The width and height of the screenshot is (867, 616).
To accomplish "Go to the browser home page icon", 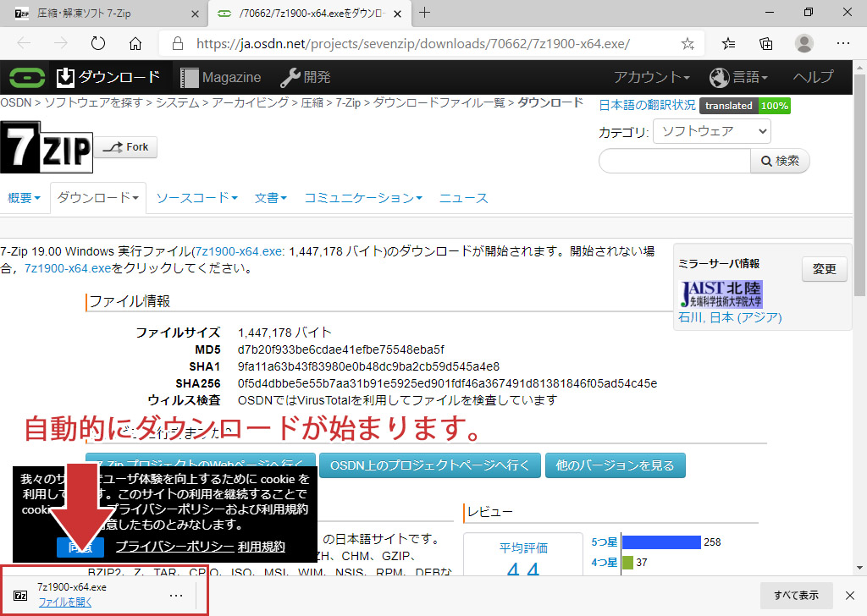I will click(x=135, y=43).
